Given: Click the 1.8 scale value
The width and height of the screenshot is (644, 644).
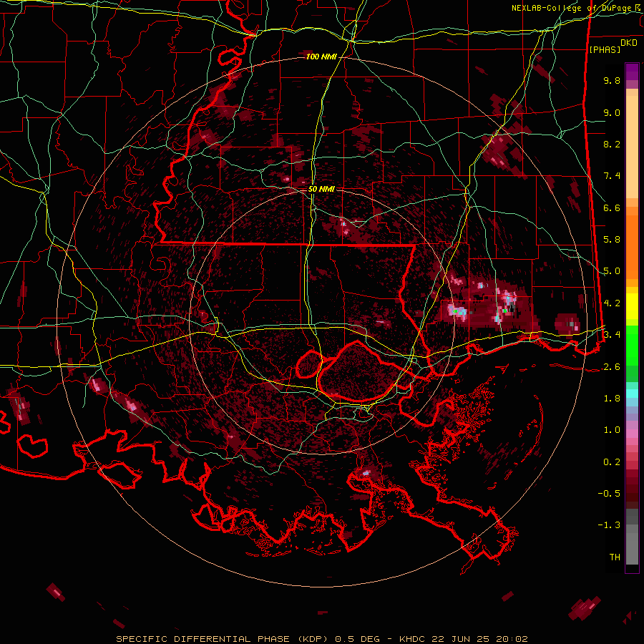Looking at the screenshot, I should click(x=612, y=399).
